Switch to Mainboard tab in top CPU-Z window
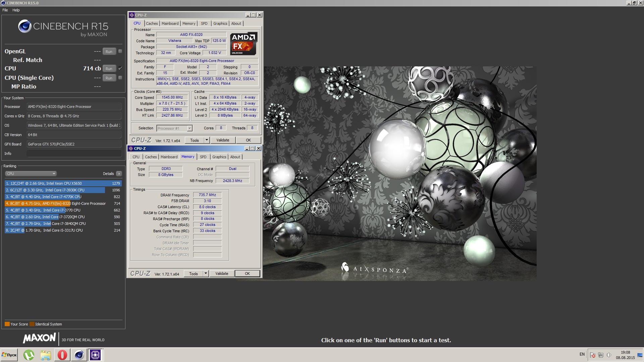 tap(170, 23)
